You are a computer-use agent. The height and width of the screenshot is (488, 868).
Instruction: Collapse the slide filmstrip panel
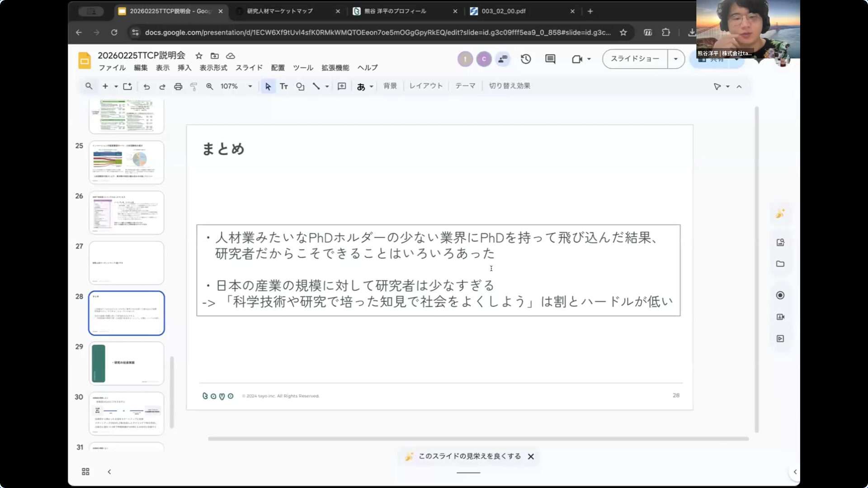pos(109,472)
